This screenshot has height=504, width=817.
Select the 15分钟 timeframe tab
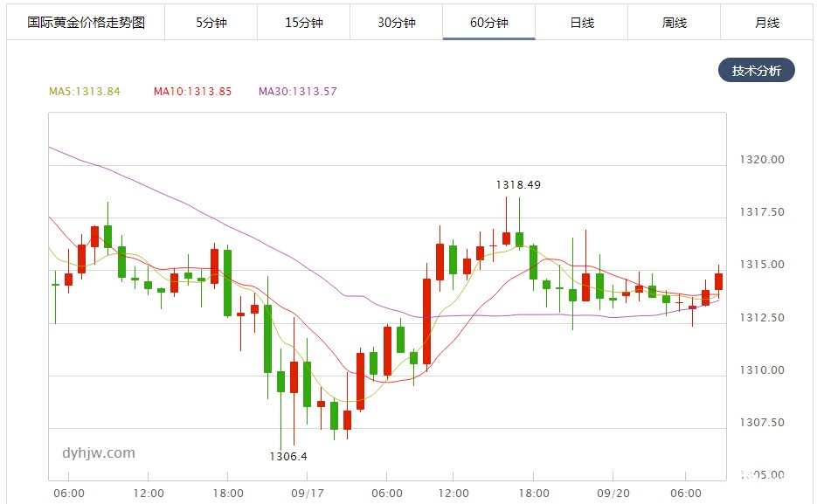(x=304, y=23)
